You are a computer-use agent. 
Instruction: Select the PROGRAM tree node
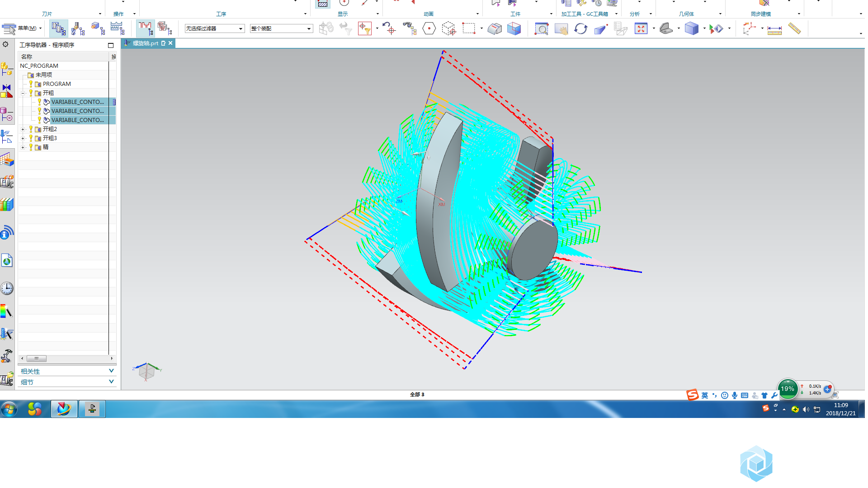(57, 84)
